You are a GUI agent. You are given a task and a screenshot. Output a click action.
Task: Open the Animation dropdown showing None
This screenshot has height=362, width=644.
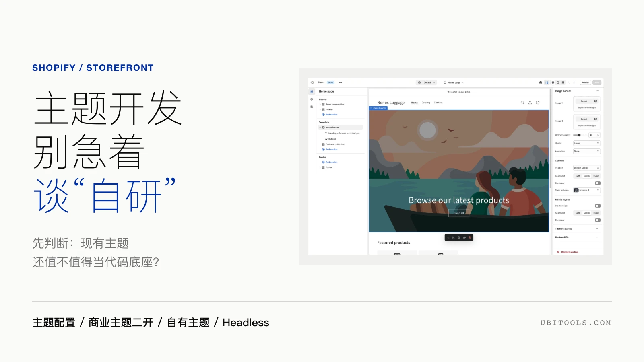click(587, 151)
